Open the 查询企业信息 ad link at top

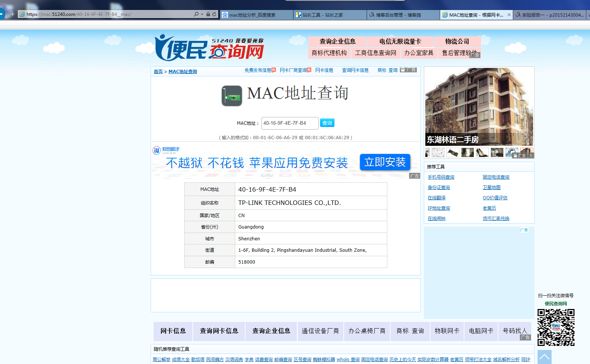click(x=337, y=41)
